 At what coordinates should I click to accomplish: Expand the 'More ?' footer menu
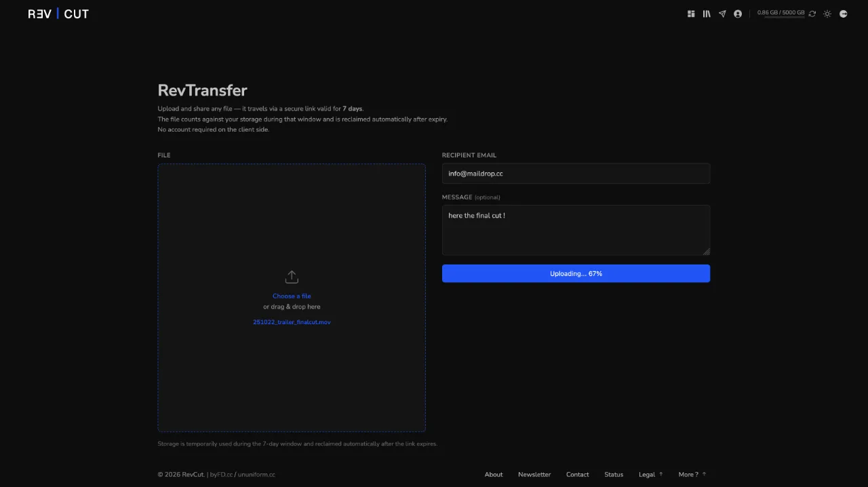[692, 475]
